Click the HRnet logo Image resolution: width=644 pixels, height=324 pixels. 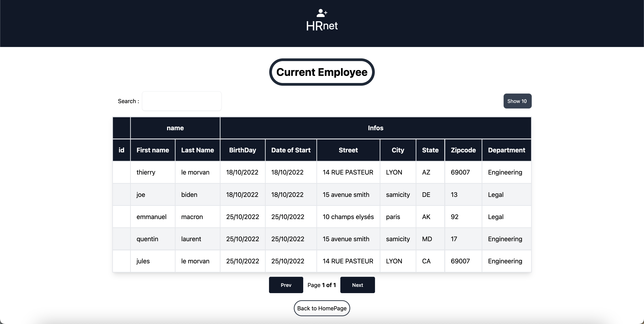(x=322, y=25)
